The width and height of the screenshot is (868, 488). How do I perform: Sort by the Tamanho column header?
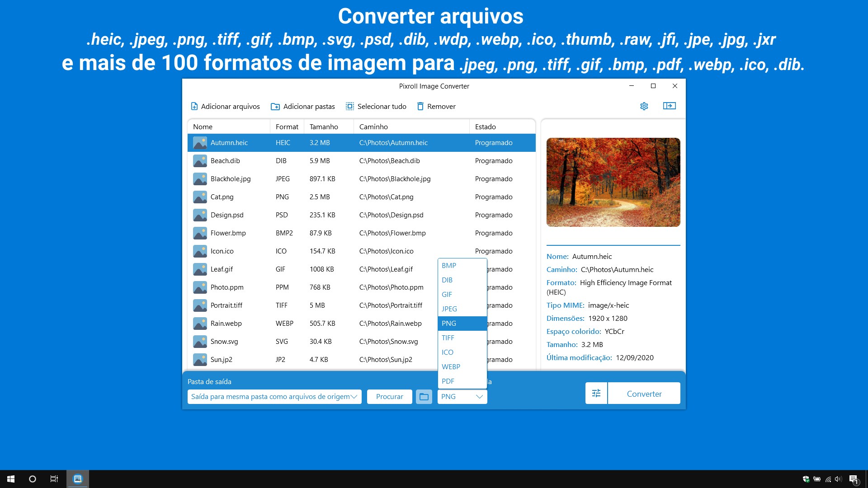coord(324,127)
